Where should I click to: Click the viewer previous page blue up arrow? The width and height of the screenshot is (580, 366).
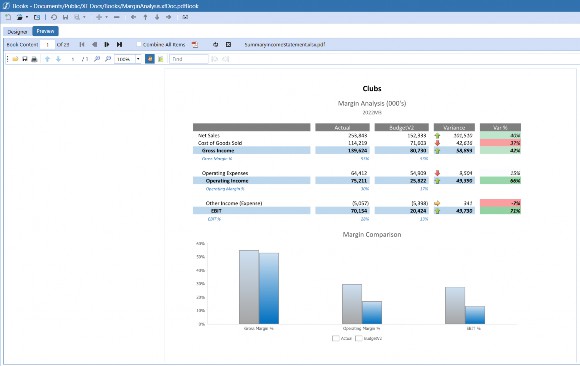[x=47, y=59]
